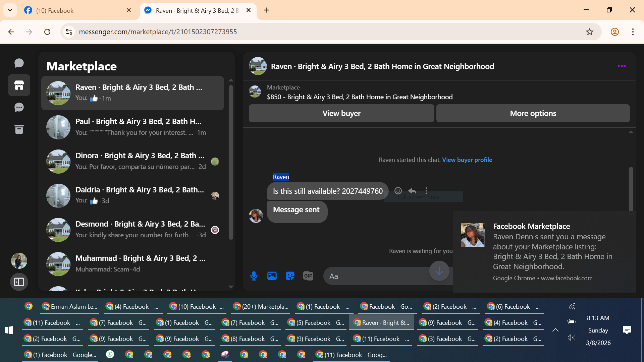The width and height of the screenshot is (644, 362).
Task: Choose a sticker icon
Action: (x=290, y=276)
